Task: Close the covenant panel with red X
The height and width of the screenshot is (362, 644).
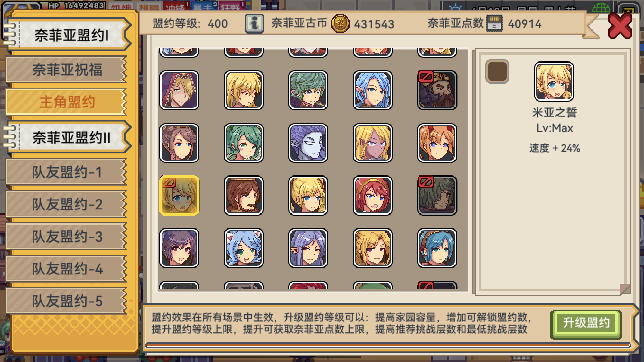Action: pyautogui.click(x=620, y=26)
